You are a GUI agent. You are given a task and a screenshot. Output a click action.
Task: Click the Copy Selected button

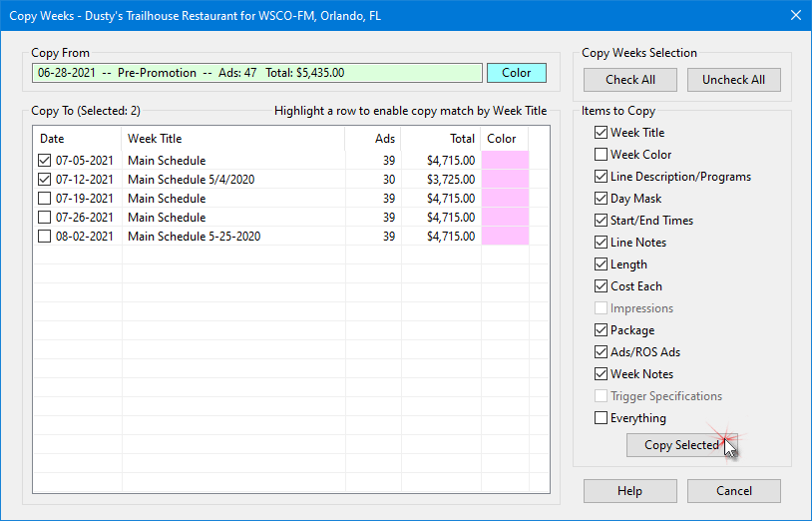click(681, 445)
